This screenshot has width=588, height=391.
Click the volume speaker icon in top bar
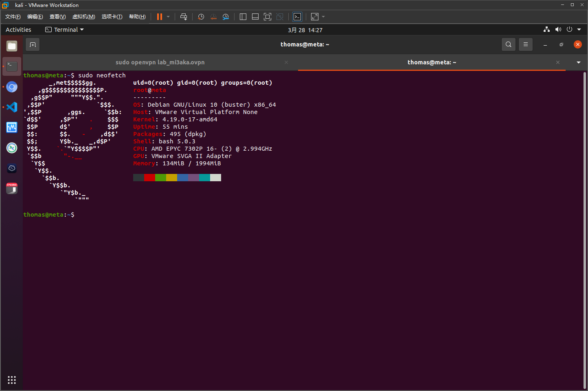coord(558,29)
